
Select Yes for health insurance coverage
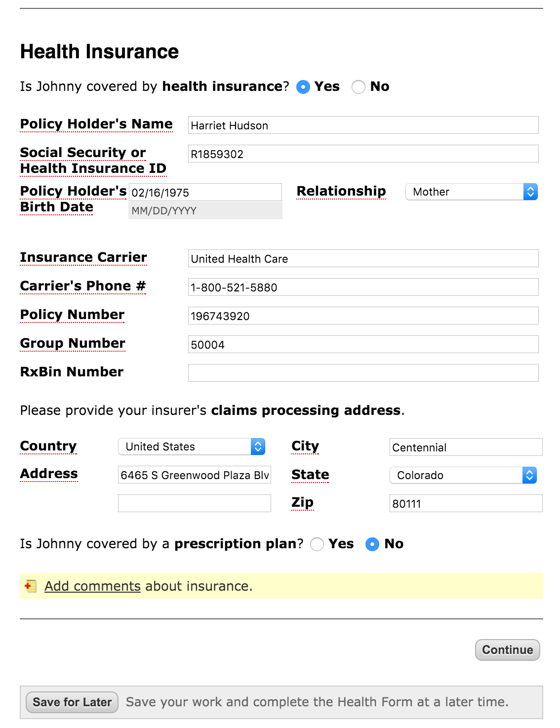pyautogui.click(x=303, y=87)
